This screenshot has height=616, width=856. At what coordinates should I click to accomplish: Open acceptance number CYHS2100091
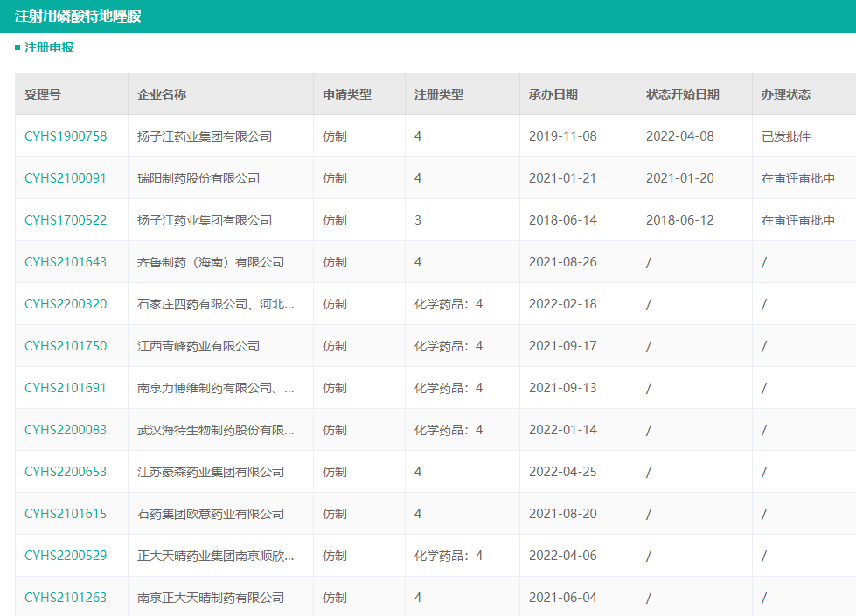(66, 178)
